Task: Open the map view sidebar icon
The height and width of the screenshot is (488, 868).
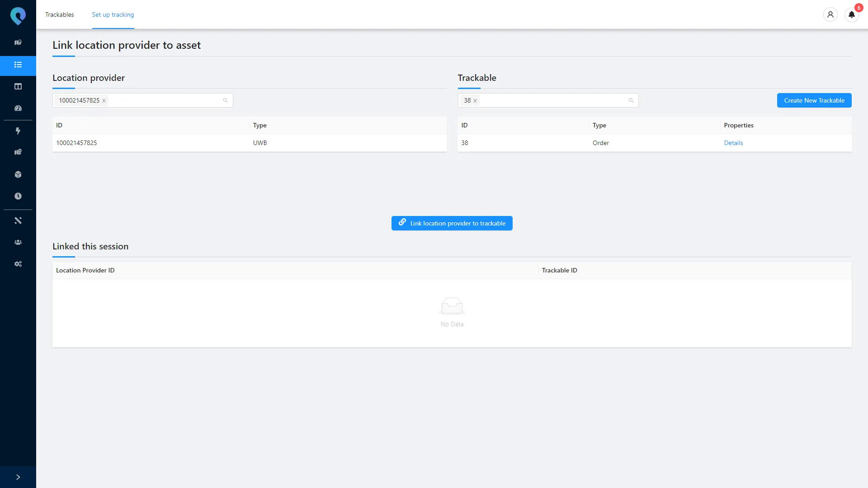Action: pos(18,42)
